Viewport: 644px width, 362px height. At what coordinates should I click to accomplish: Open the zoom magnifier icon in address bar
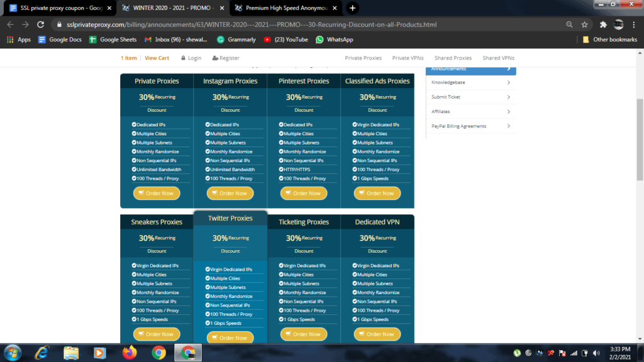click(x=569, y=25)
